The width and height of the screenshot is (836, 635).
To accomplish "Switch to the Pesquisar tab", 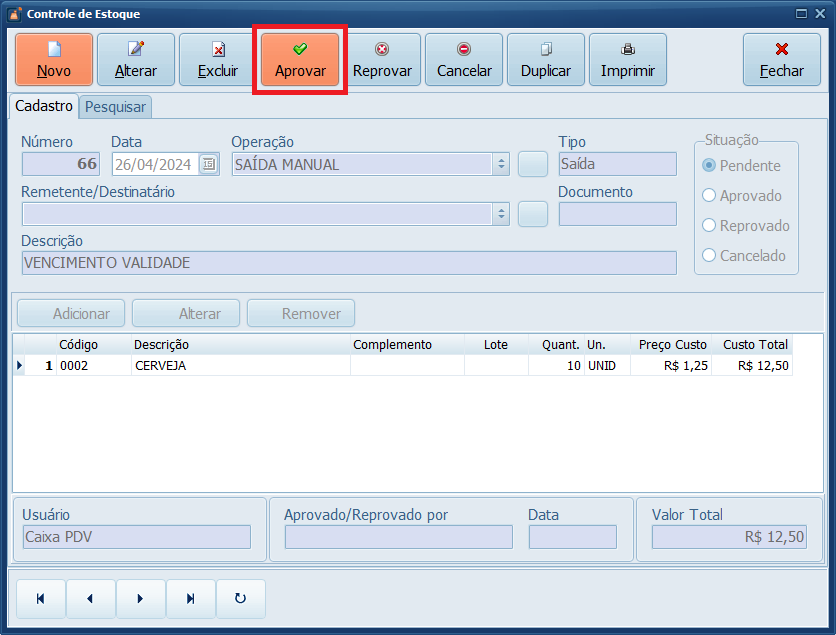I will 115,107.
